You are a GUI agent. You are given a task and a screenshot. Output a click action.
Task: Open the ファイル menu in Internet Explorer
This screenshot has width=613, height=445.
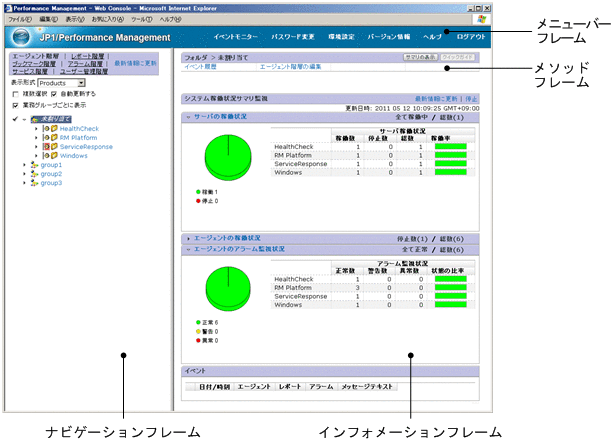[20, 19]
